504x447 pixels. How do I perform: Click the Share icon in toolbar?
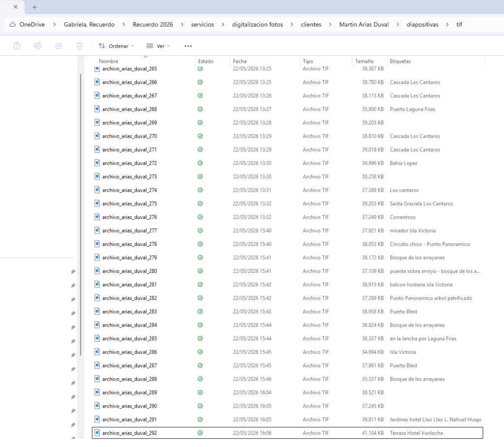coord(59,46)
